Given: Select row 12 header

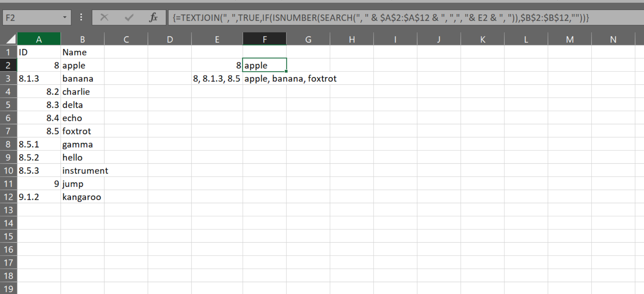Looking at the screenshot, I should (x=8, y=197).
